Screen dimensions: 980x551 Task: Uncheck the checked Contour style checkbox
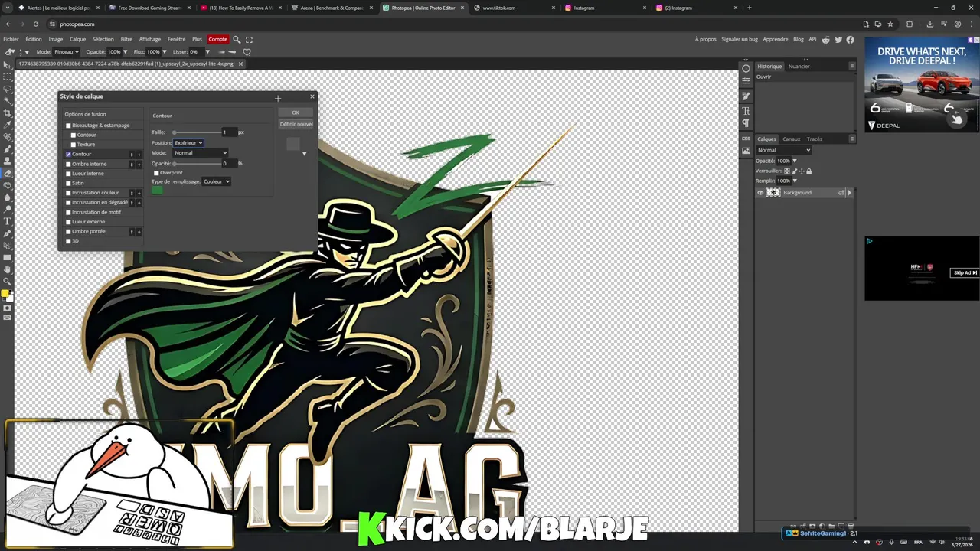pos(68,155)
